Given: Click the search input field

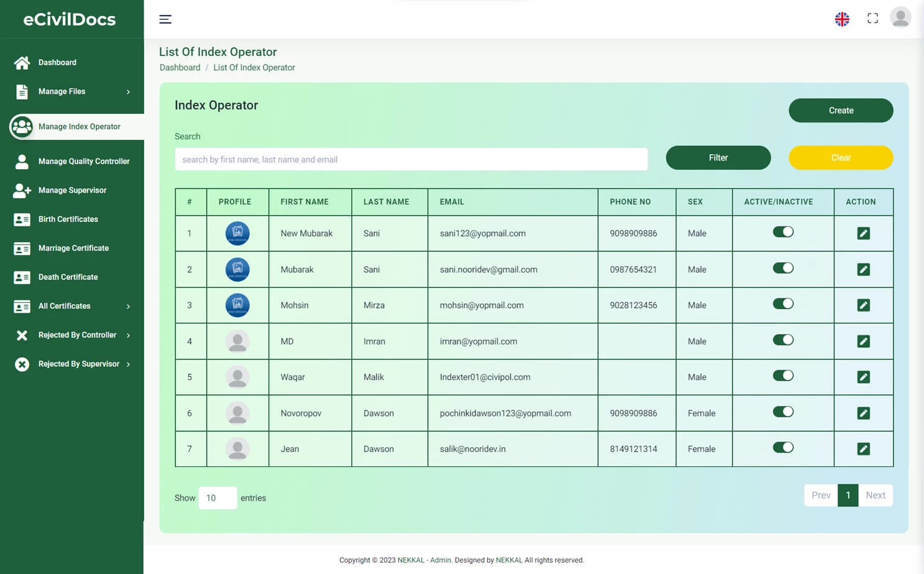Looking at the screenshot, I should tap(411, 159).
